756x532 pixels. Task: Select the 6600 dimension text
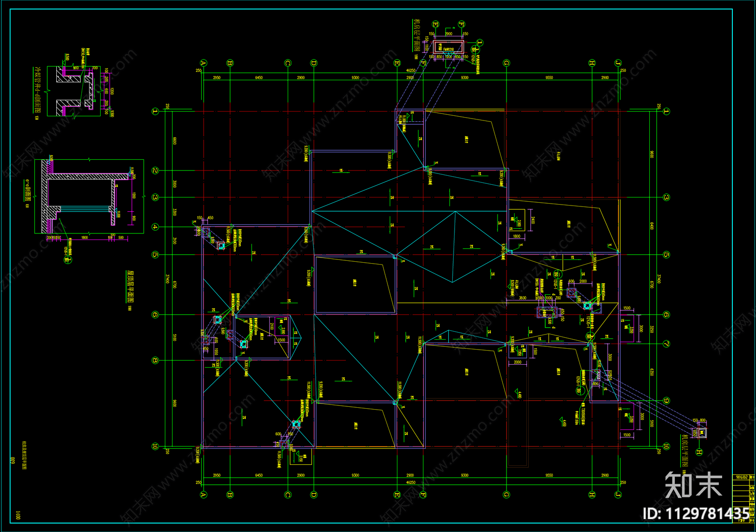pyautogui.click(x=174, y=141)
